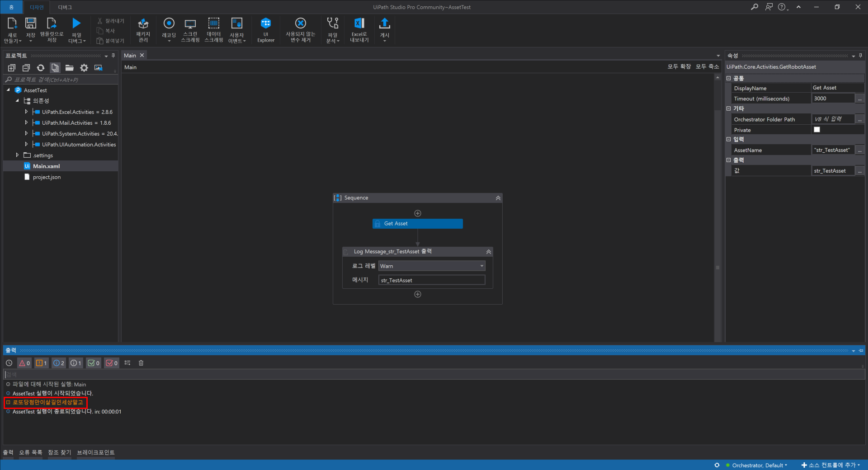
Task: Toggle info messages filter showing 2
Action: [x=59, y=363]
